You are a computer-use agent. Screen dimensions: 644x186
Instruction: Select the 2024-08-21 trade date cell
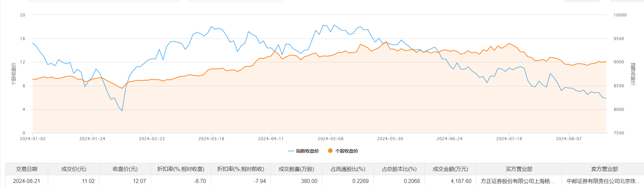coord(27,181)
